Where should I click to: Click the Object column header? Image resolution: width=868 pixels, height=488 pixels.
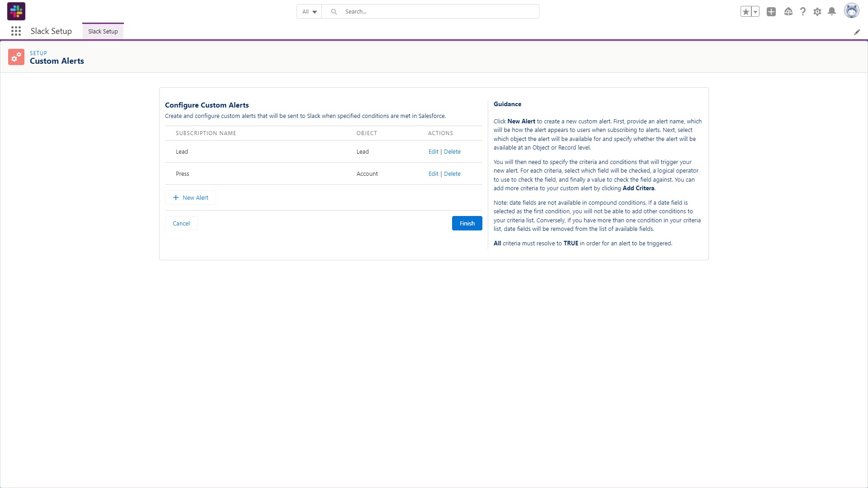pyautogui.click(x=367, y=133)
